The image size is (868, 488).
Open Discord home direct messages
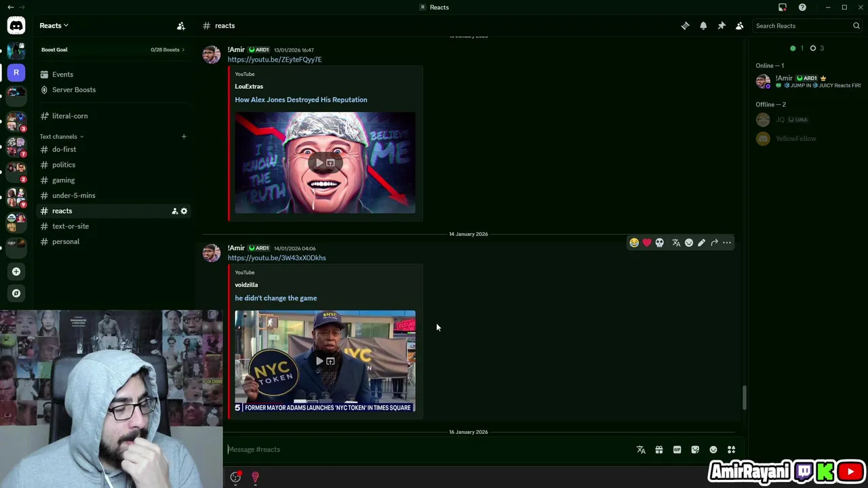click(x=16, y=26)
